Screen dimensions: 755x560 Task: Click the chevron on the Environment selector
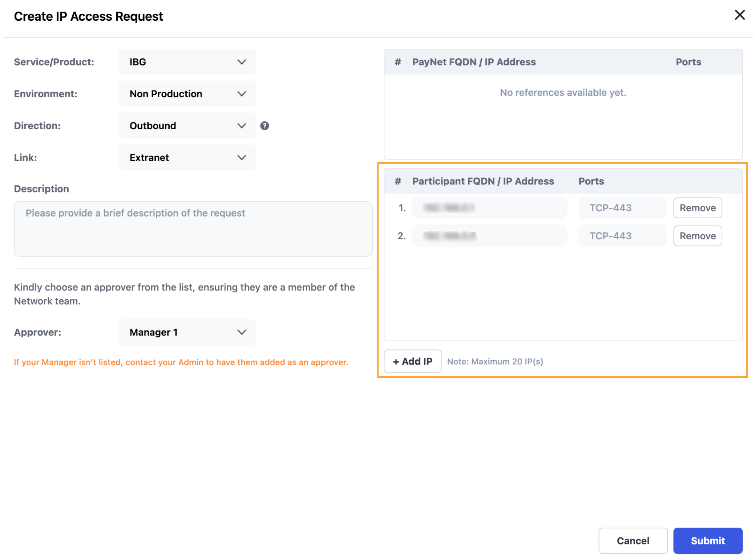[242, 94]
